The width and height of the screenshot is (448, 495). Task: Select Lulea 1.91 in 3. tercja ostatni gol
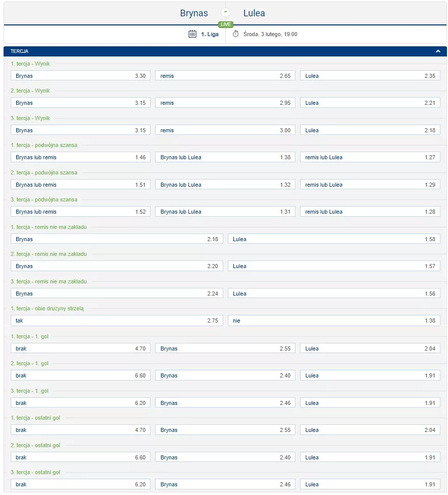370,484
